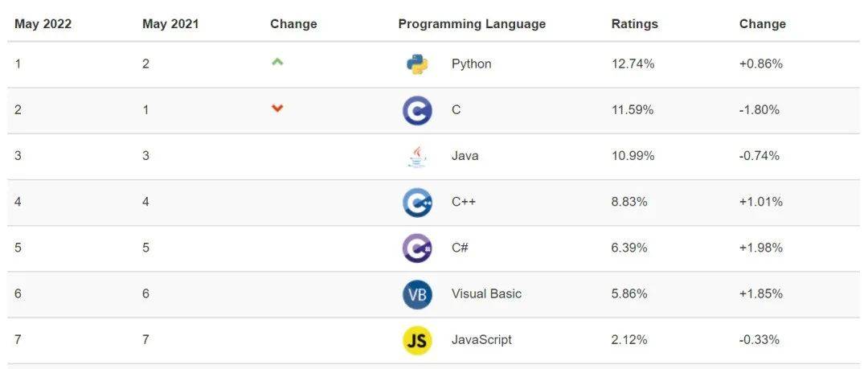
Task: Click the C++ 8.83% rating value
Action: [x=629, y=202]
